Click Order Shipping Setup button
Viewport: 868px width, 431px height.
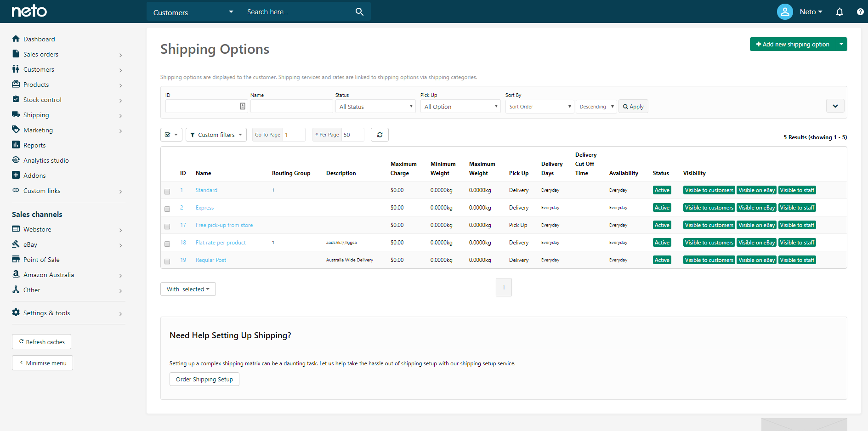[204, 379]
